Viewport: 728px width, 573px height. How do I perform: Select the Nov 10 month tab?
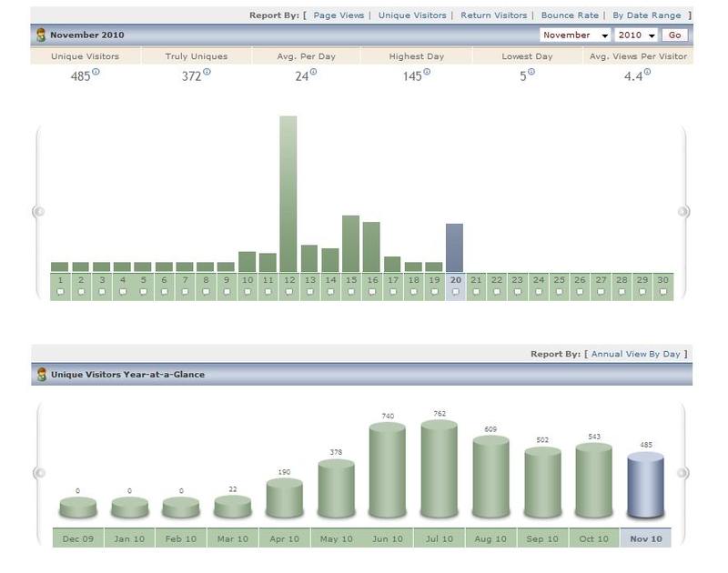coord(646,538)
